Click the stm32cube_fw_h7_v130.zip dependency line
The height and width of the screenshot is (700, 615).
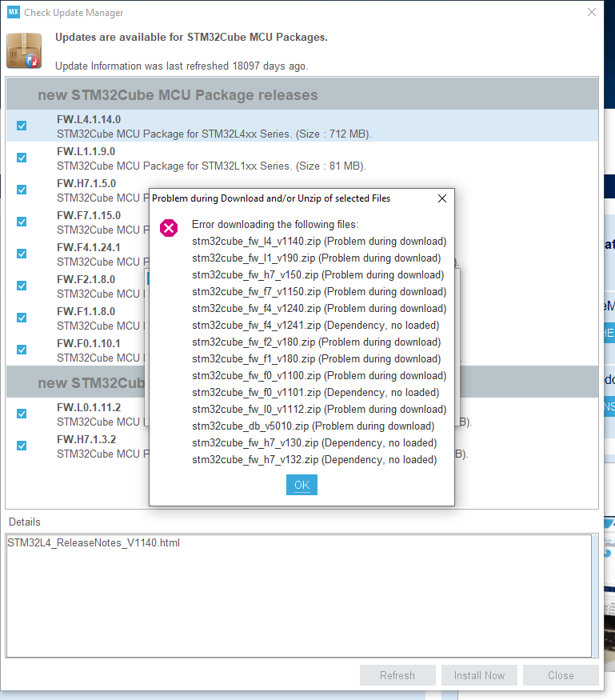click(x=314, y=443)
